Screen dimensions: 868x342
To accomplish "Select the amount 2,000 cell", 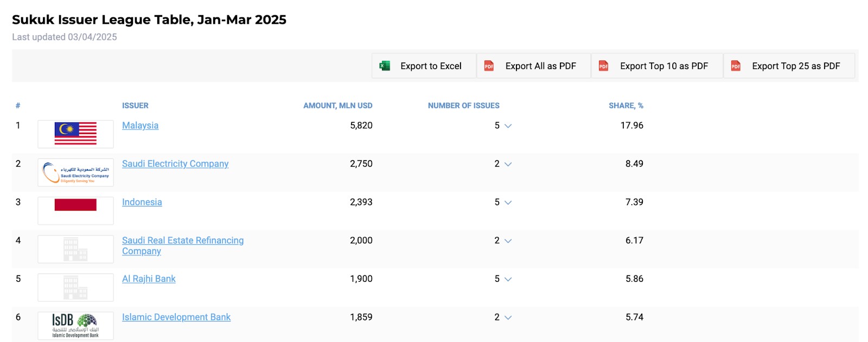I will (x=361, y=240).
